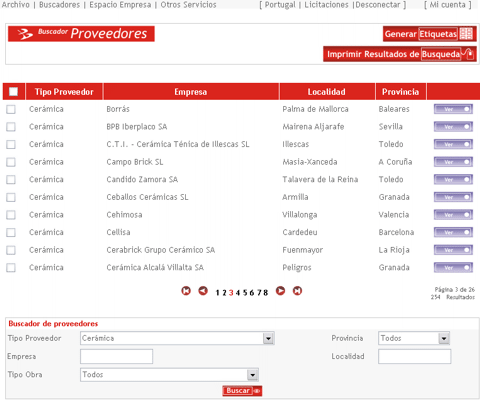Click the A Coruña province cell

coord(395,162)
